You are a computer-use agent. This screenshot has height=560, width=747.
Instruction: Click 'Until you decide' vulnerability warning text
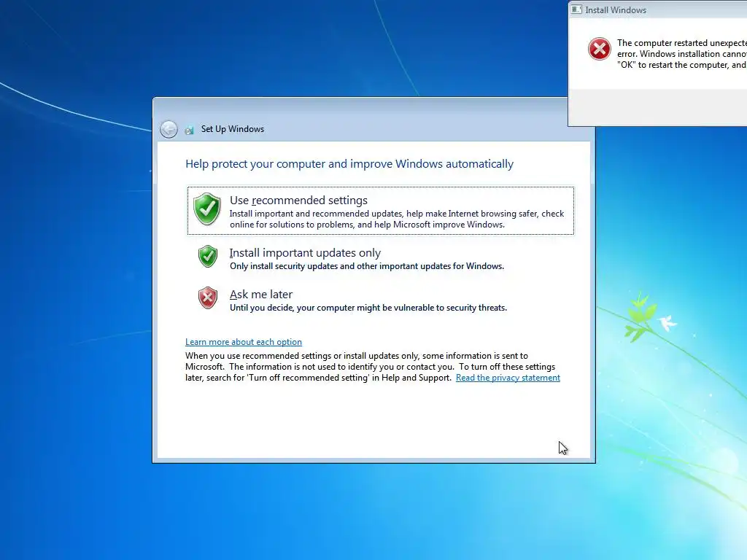[x=368, y=308]
